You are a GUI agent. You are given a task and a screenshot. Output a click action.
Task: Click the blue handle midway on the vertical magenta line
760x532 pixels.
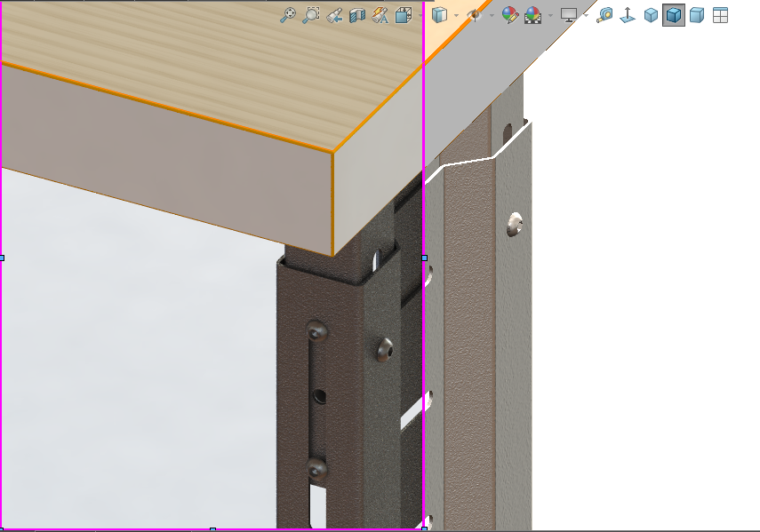click(425, 258)
